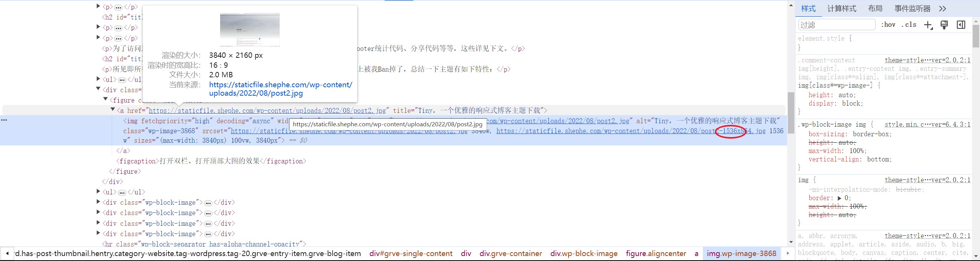
Task: Open theme-style link beside the img rule
Action: tap(927, 180)
